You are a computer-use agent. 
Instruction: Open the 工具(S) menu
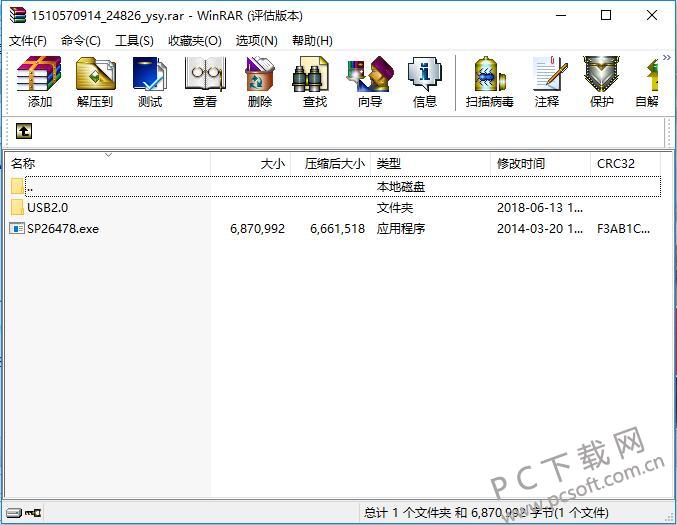click(x=134, y=41)
